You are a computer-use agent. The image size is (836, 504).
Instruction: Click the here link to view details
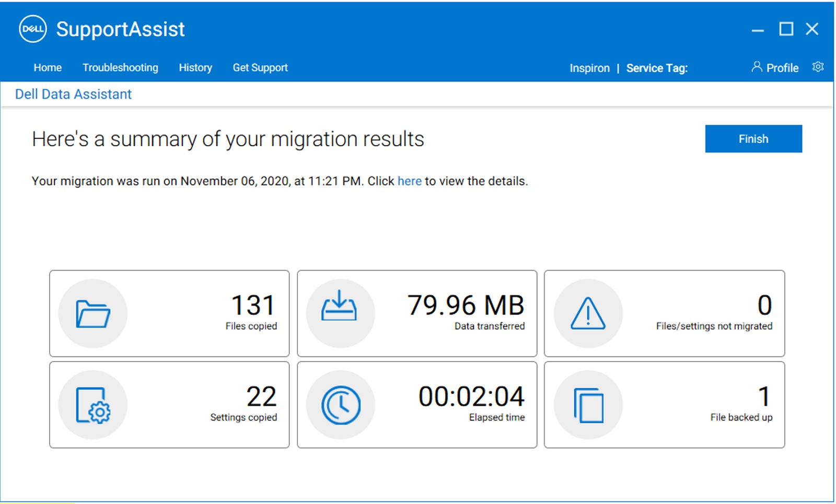point(409,181)
